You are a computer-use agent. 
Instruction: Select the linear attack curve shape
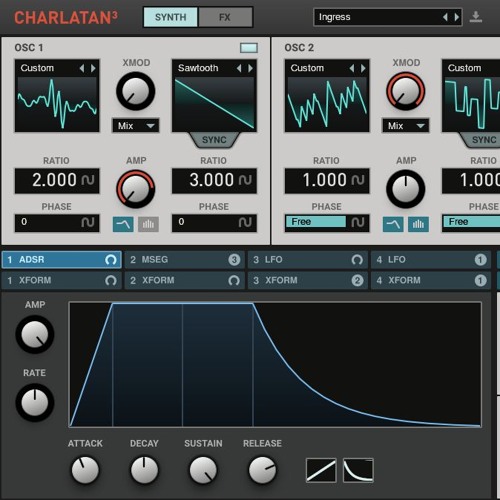coord(321,470)
